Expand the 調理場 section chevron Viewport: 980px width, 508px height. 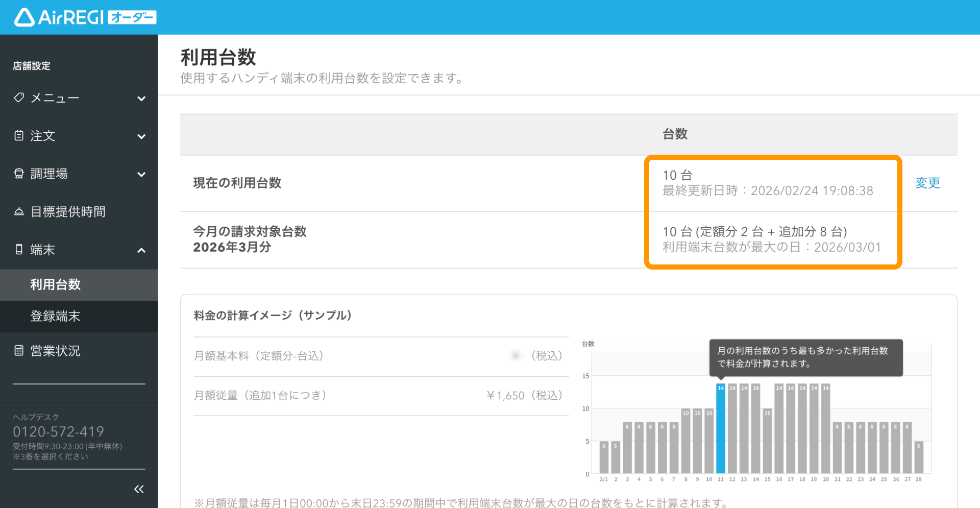(141, 174)
